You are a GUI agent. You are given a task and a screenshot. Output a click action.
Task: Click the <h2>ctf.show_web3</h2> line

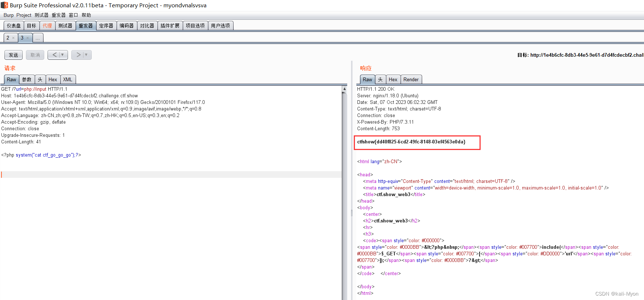(x=391, y=221)
